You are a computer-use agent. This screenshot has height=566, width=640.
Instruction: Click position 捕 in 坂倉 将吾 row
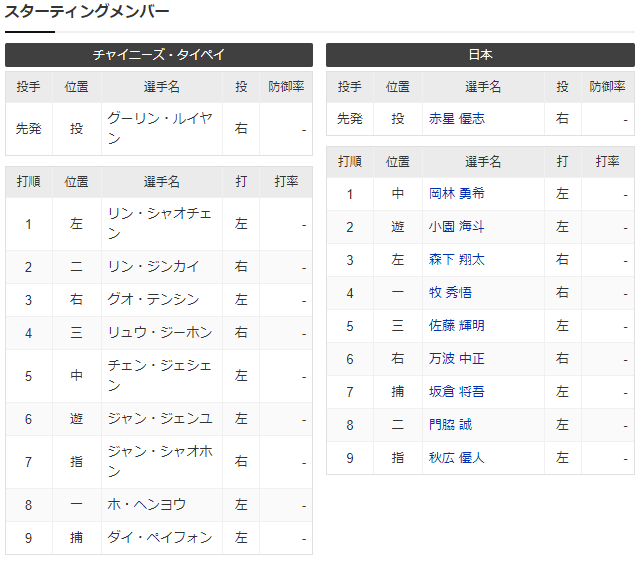398,392
